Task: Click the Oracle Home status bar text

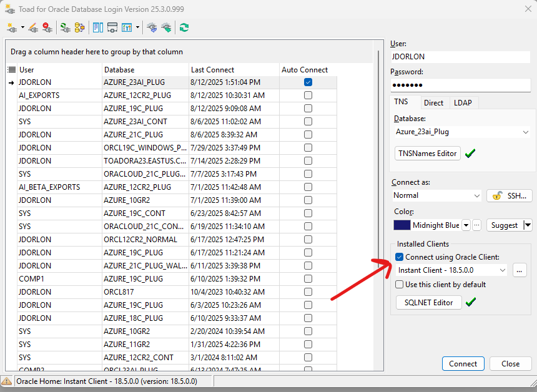Action: [107, 381]
